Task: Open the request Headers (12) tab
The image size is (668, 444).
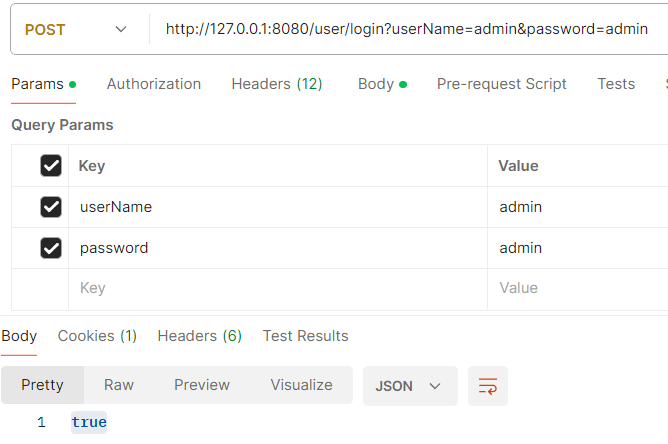Action: [x=277, y=84]
